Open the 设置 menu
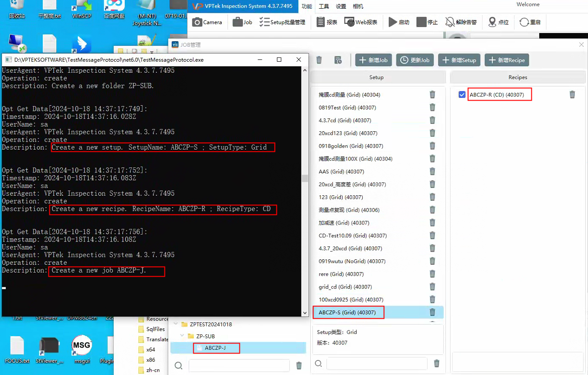 pos(341,6)
